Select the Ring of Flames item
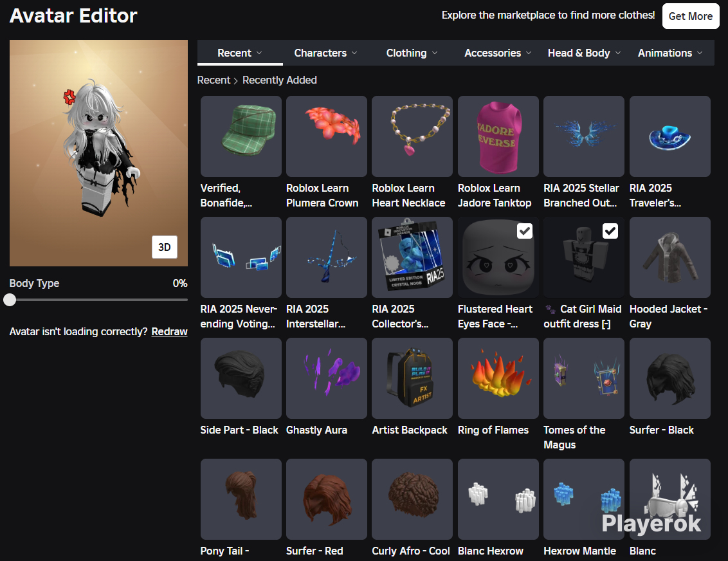728x561 pixels. pos(498,378)
